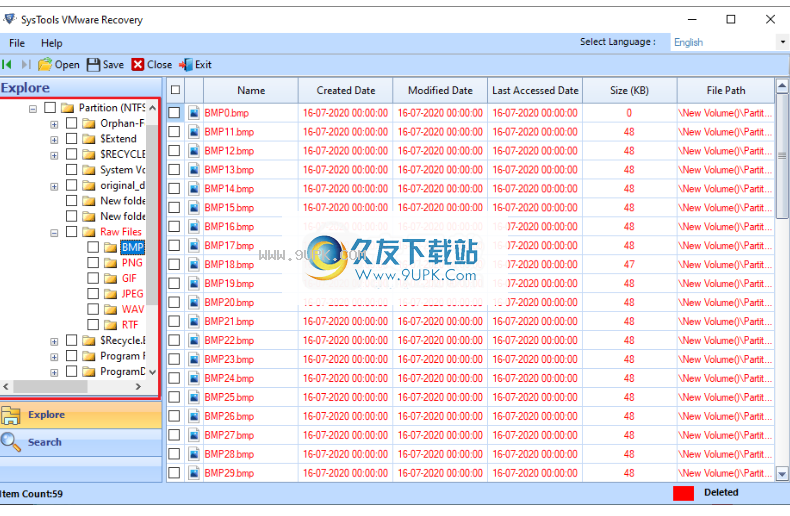Check the BMP0.bmp row checkbox
790x516 pixels.
(174, 113)
